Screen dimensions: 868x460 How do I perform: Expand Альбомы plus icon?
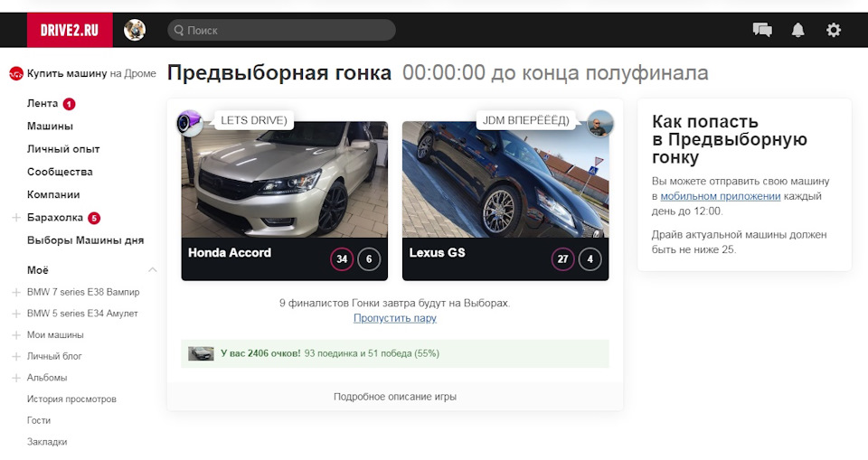coord(16,378)
